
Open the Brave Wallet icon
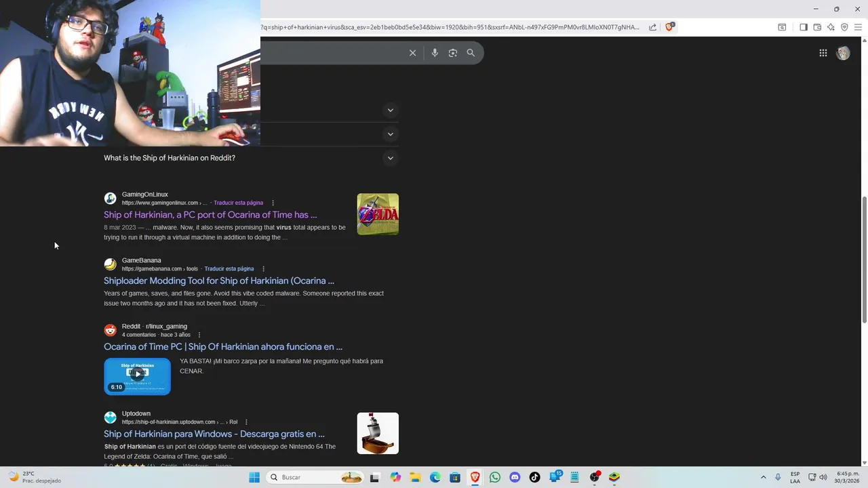(x=817, y=27)
